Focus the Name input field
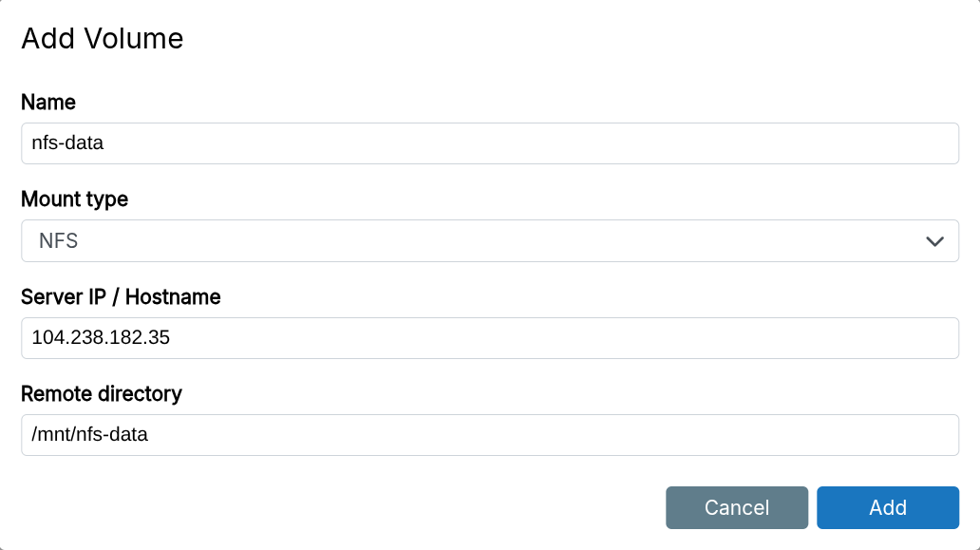The height and width of the screenshot is (550, 980). [x=489, y=143]
